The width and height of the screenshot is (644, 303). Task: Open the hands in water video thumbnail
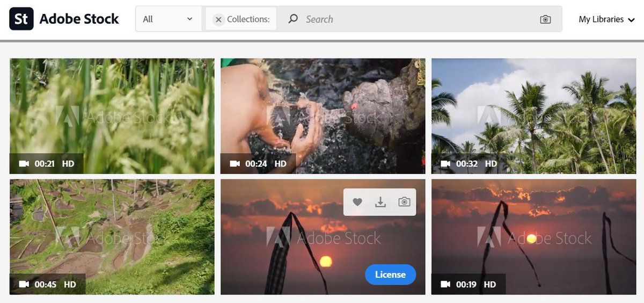pos(323,116)
